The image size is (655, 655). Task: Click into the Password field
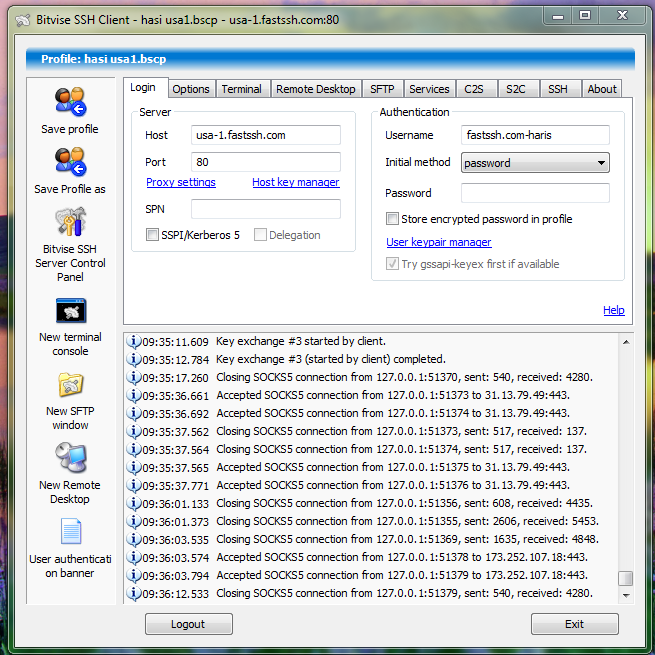click(535, 193)
